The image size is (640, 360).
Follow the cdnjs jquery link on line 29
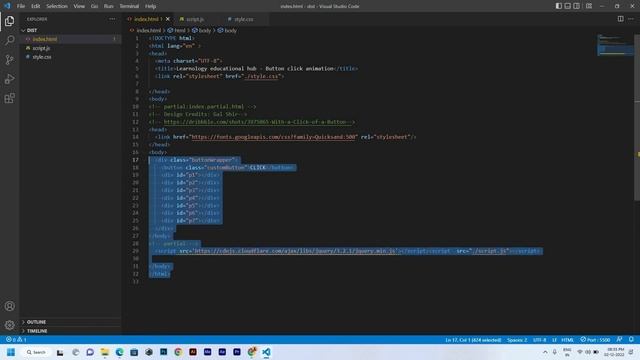click(294, 251)
